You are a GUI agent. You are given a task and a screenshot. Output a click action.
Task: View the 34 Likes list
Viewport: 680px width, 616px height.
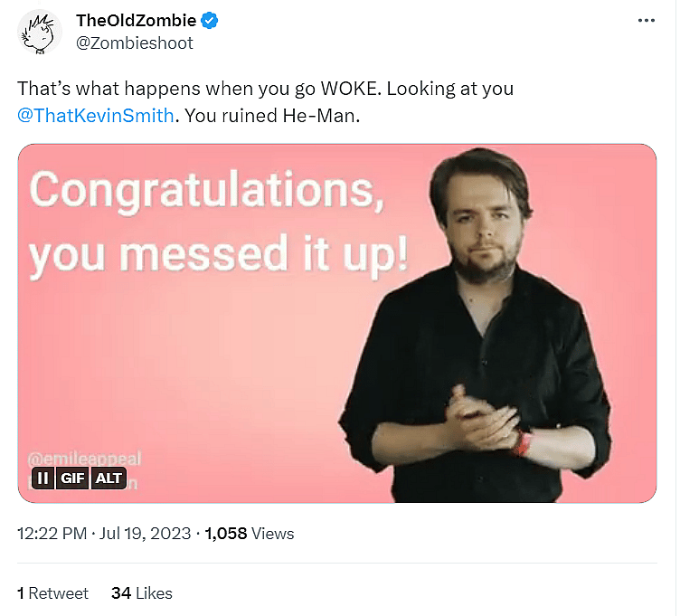coord(141,593)
